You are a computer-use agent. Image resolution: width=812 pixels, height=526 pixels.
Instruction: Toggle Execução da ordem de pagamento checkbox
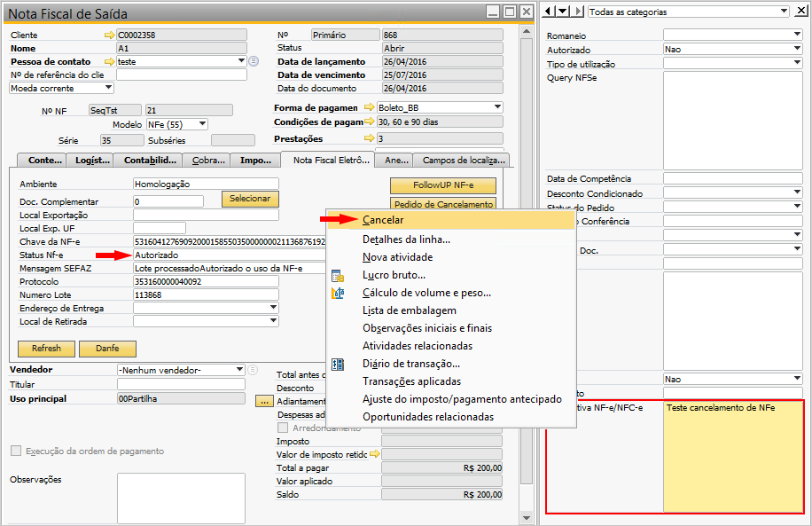tap(16, 451)
